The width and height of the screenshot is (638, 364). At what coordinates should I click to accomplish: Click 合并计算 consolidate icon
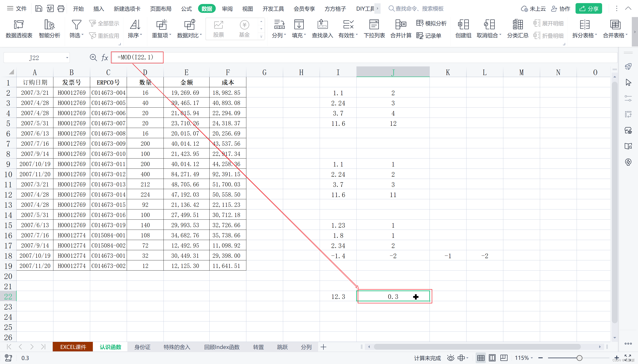(x=401, y=25)
